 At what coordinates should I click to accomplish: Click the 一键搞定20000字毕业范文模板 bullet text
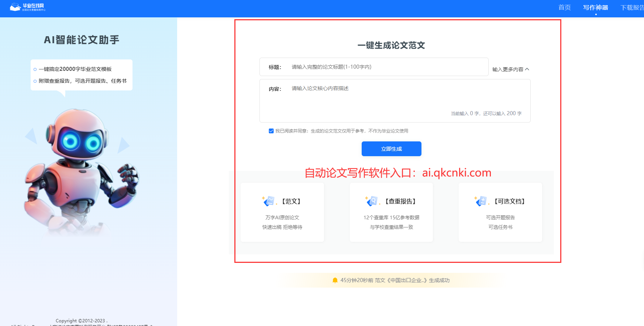(x=75, y=69)
